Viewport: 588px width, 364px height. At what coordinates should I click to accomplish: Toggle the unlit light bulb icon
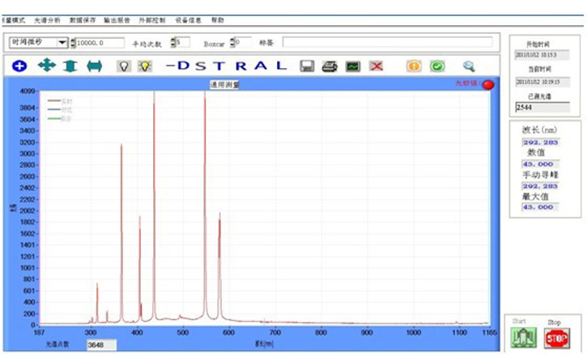124,66
